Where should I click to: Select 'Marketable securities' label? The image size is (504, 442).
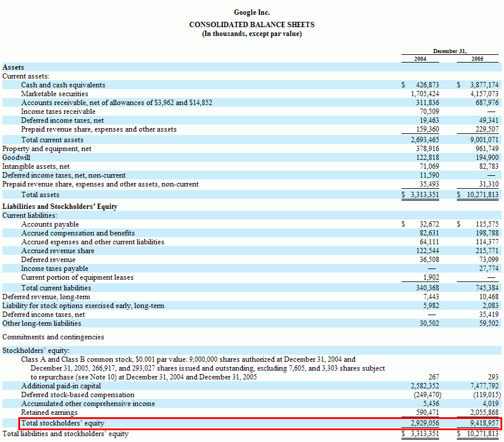tap(55, 94)
